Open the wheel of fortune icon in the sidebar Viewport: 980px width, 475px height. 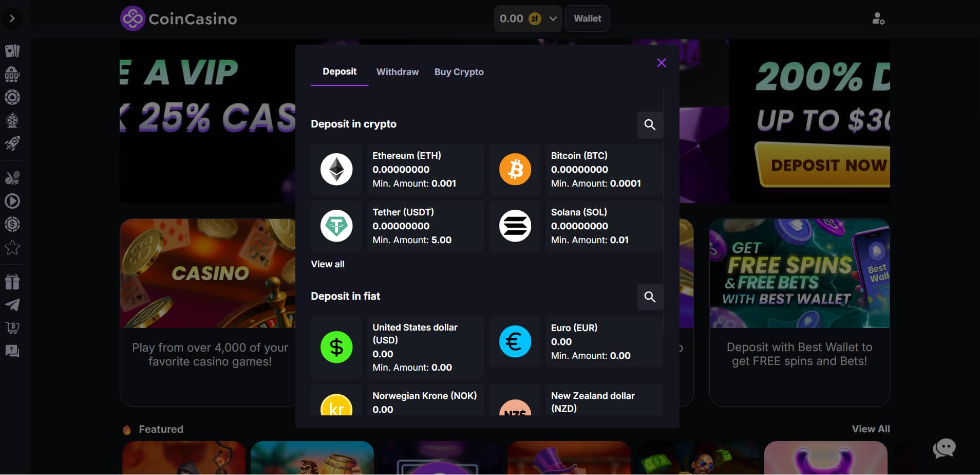(x=12, y=120)
